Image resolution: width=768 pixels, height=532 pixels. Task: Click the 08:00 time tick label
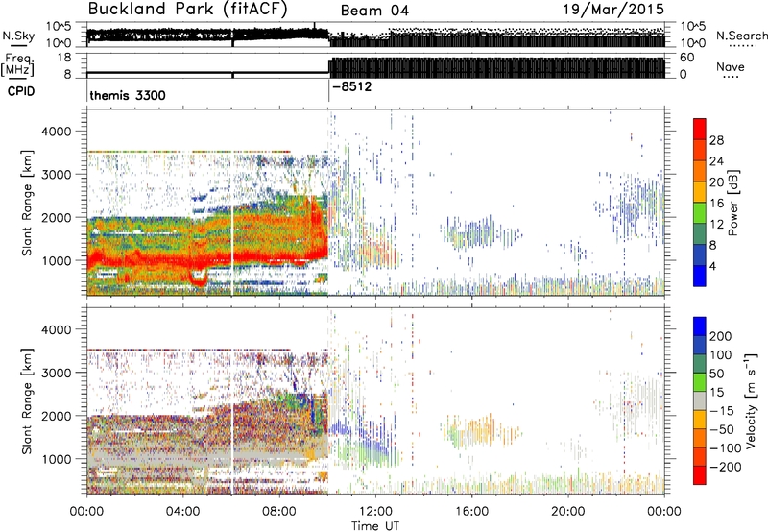279,512
